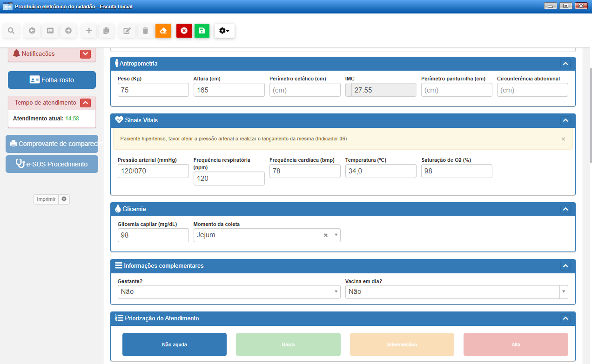Open the gear settings dropdown in toolbar
592x364 pixels.
[224, 31]
